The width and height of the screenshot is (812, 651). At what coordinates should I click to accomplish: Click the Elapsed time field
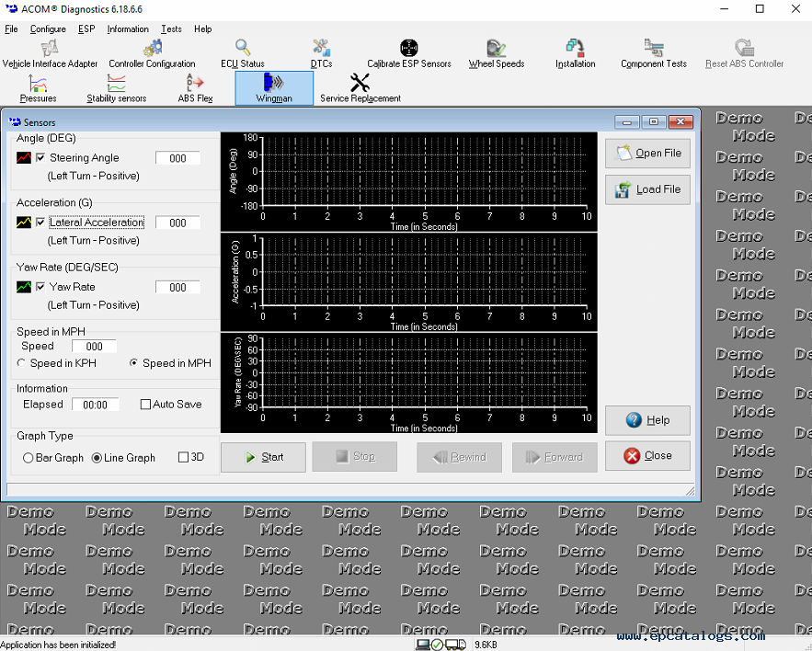click(96, 405)
